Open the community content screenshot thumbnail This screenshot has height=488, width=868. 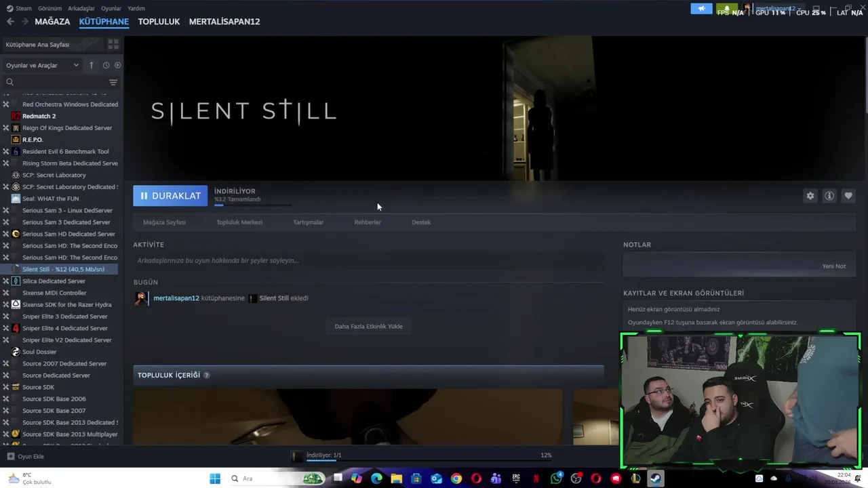(x=348, y=417)
